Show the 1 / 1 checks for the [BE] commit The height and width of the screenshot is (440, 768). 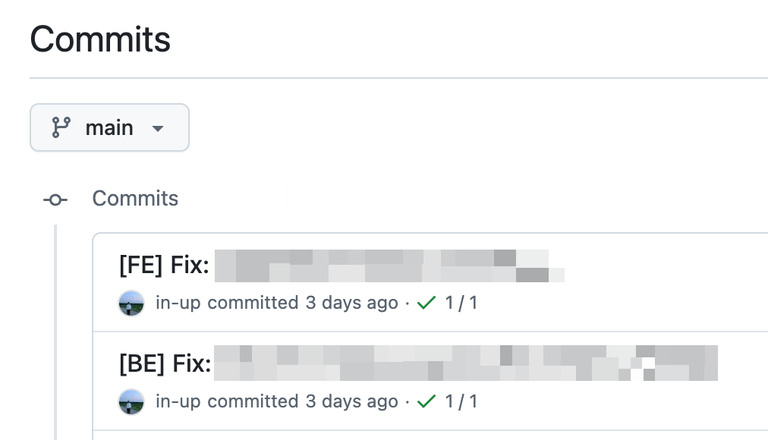coord(461,402)
